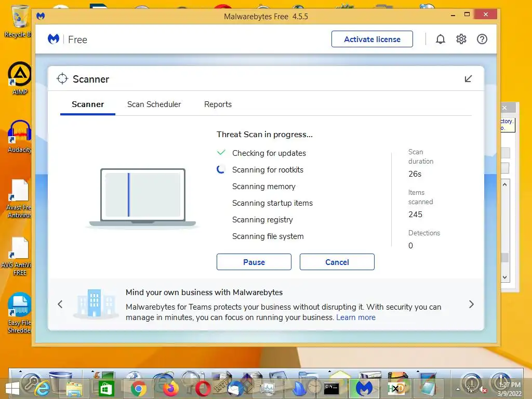Pause the Threat Scan
The height and width of the screenshot is (399, 532).
[254, 262]
